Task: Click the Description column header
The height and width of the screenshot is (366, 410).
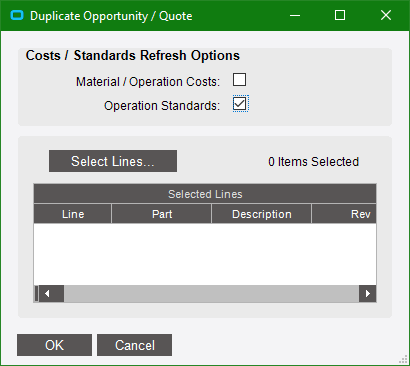Action: (x=262, y=214)
